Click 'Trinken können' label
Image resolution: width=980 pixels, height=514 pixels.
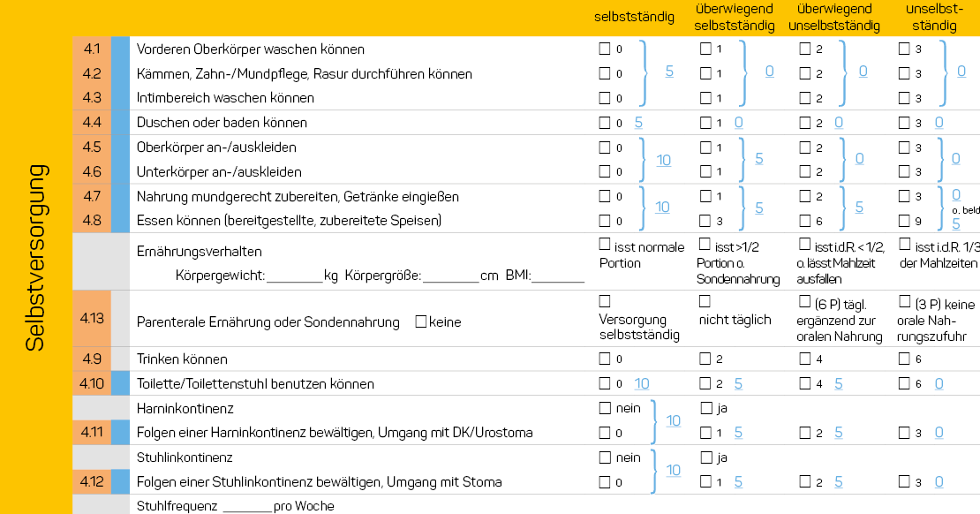(182, 359)
